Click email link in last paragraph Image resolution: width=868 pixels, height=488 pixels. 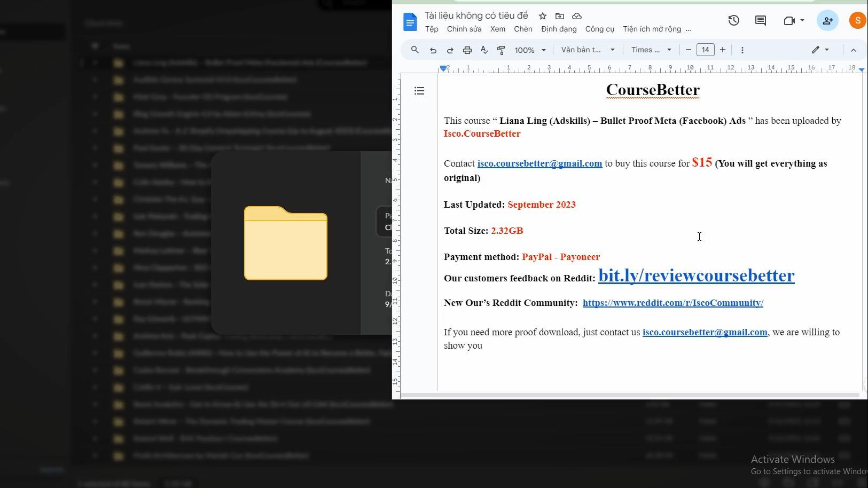(x=705, y=332)
